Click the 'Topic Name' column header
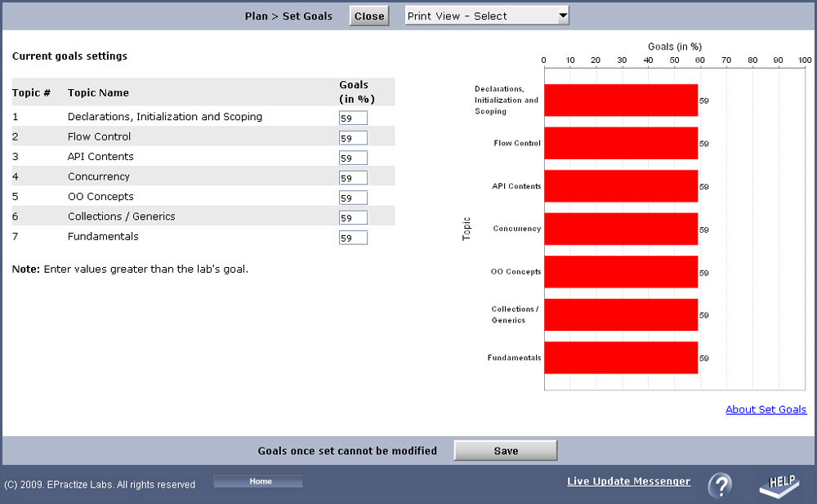 coord(98,93)
